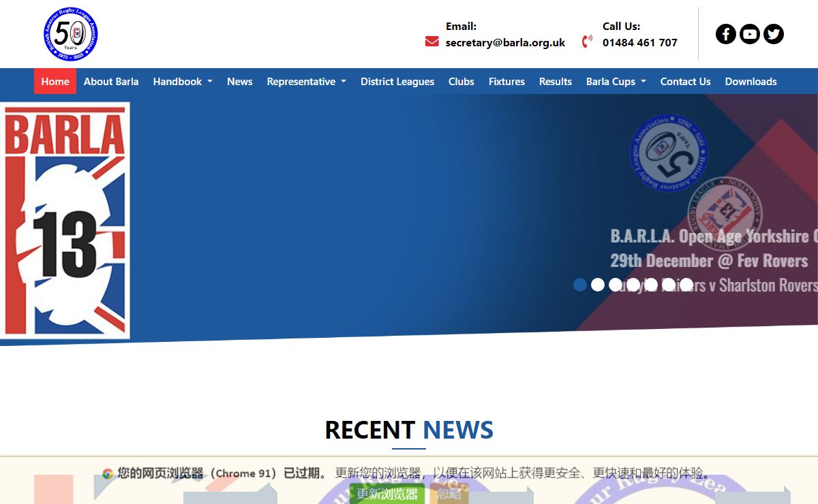Expand the Representative dropdown menu
Viewport: 818px width, 504px height.
[307, 81]
